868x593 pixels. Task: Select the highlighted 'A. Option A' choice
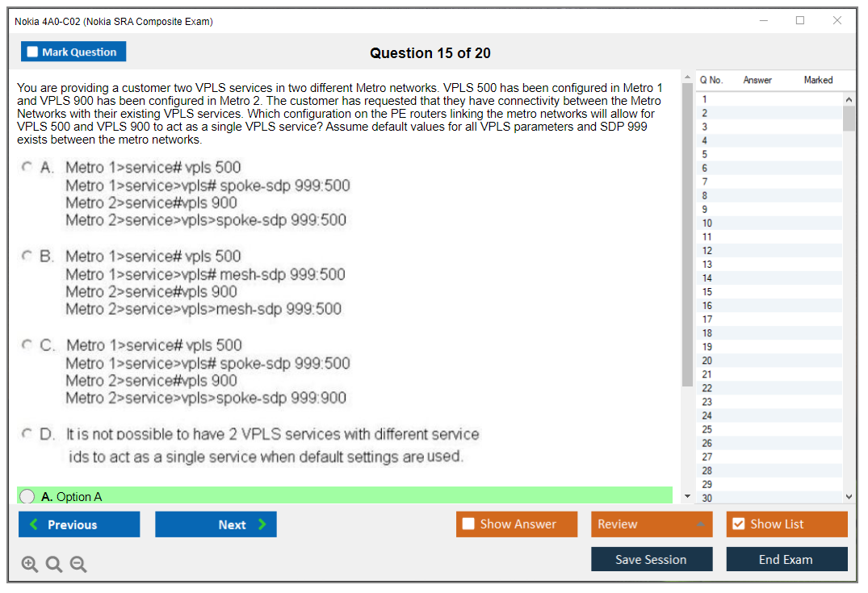pyautogui.click(x=27, y=497)
